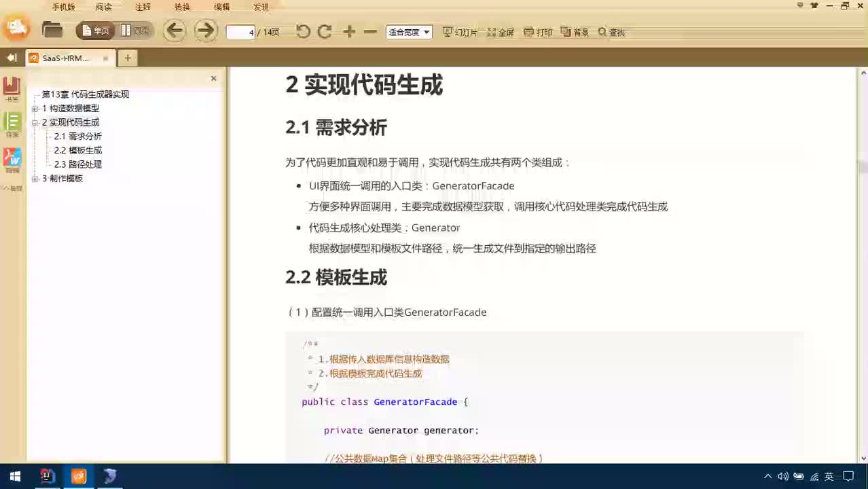Rotate page clockwise
Image resolution: width=868 pixels, height=489 pixels.
pyautogui.click(x=325, y=31)
